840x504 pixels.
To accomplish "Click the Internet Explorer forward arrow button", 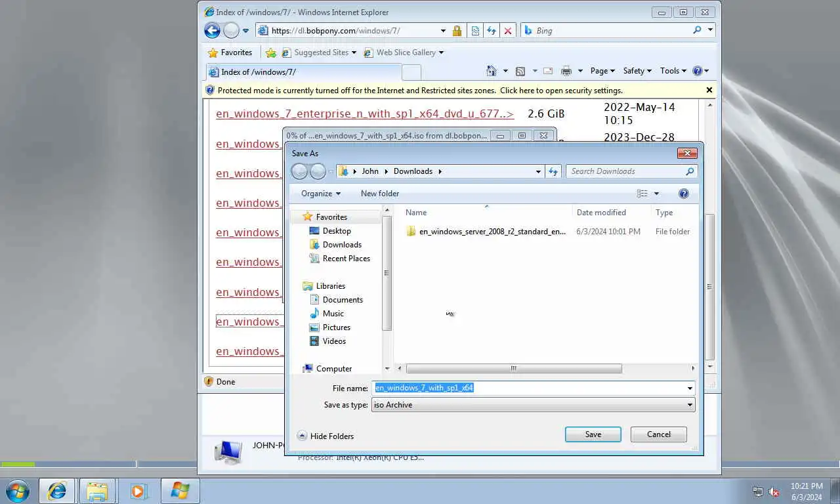I will [231, 30].
